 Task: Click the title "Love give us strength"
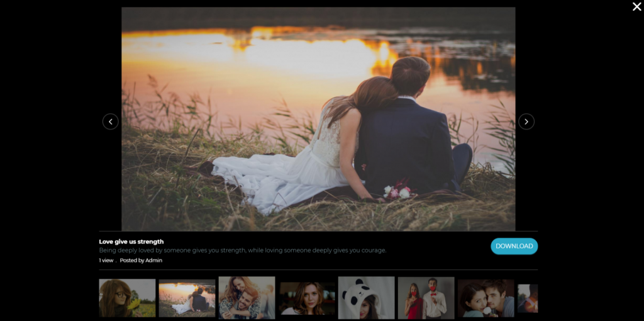[x=131, y=242]
